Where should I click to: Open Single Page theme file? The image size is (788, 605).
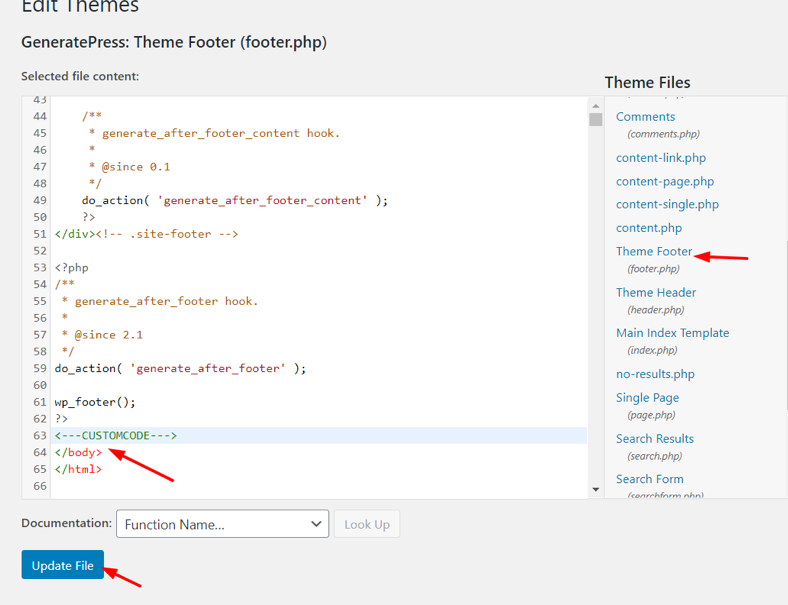pos(647,397)
